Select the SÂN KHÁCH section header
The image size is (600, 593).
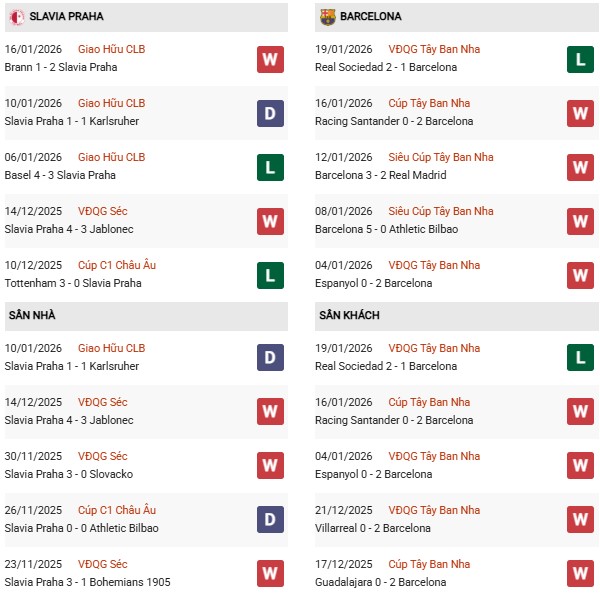pyautogui.click(x=349, y=316)
